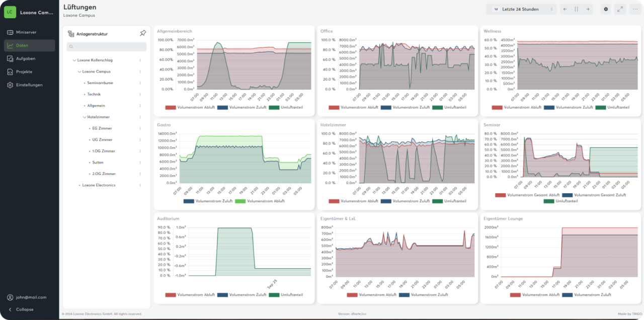This screenshot has height=320, width=644.
Task: Click the pin icon on the Anlagenstruktur panel
Action: (143, 33)
